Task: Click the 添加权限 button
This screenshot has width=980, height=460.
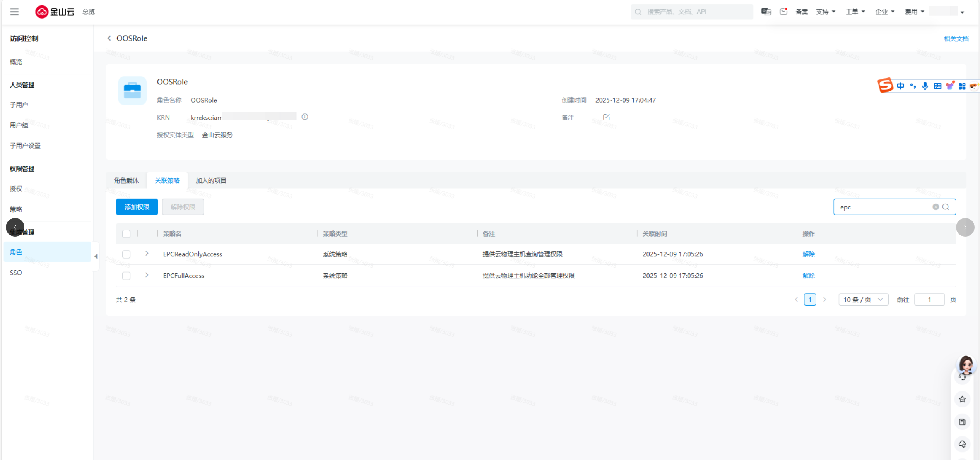Action: coord(137,207)
